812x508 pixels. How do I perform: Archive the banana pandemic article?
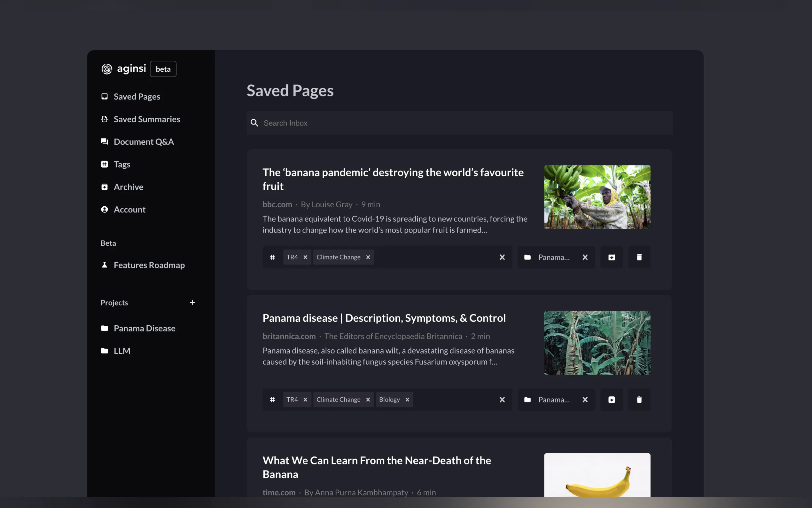point(611,257)
